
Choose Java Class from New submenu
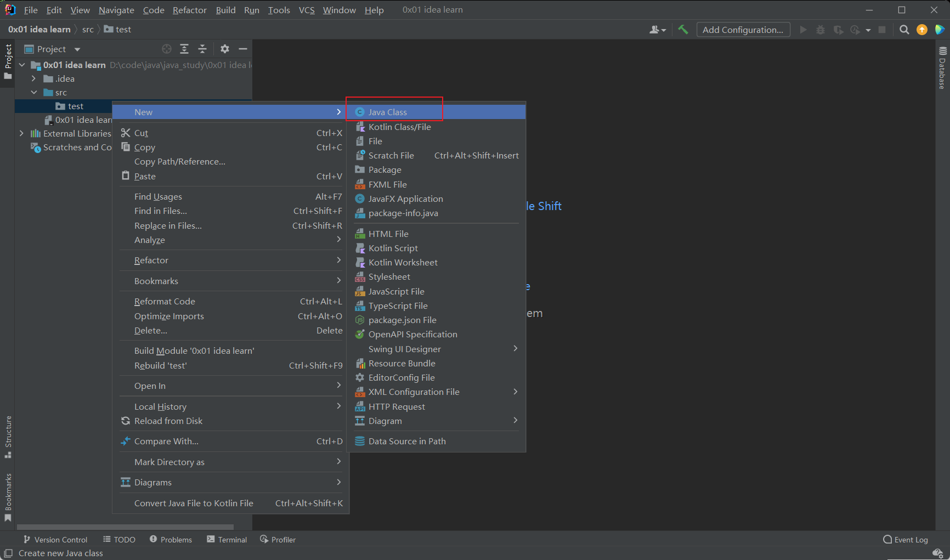[x=436, y=112]
